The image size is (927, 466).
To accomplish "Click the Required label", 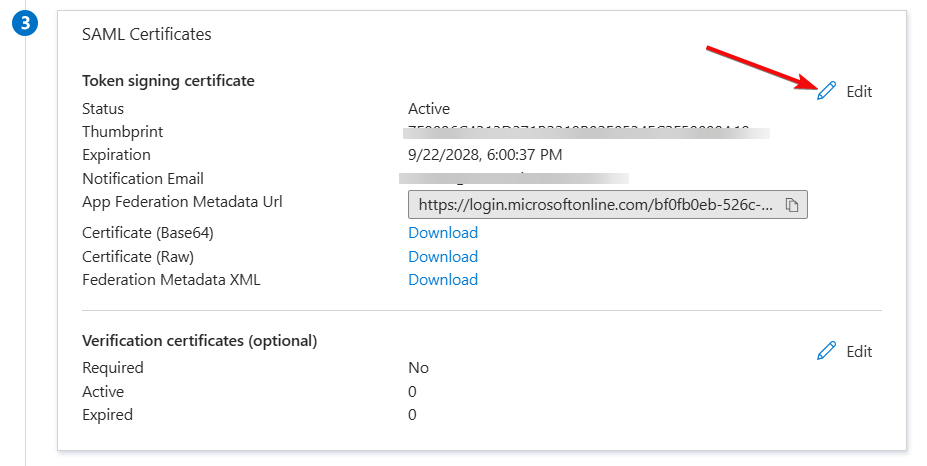I will (x=113, y=368).
